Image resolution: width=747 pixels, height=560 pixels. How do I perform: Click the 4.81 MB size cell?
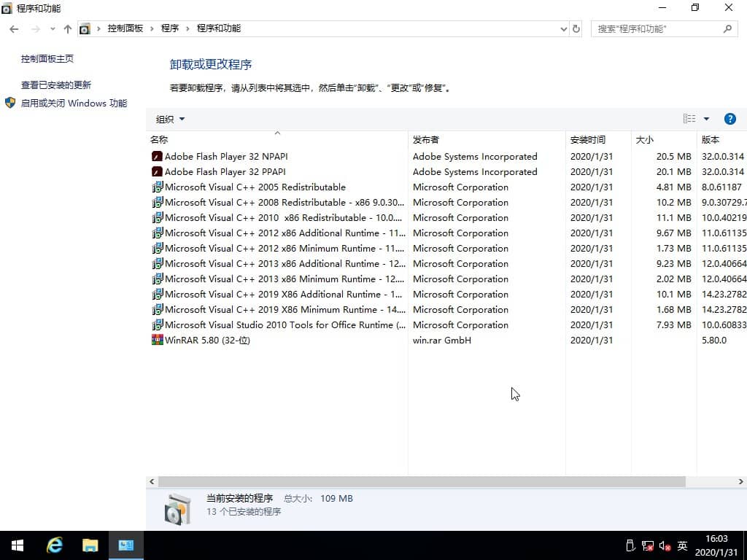pyautogui.click(x=673, y=187)
